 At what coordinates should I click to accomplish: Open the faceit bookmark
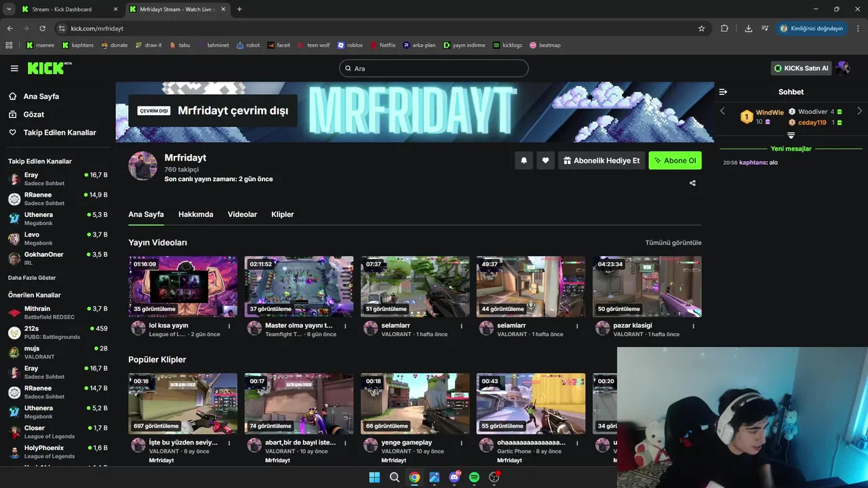click(x=279, y=45)
